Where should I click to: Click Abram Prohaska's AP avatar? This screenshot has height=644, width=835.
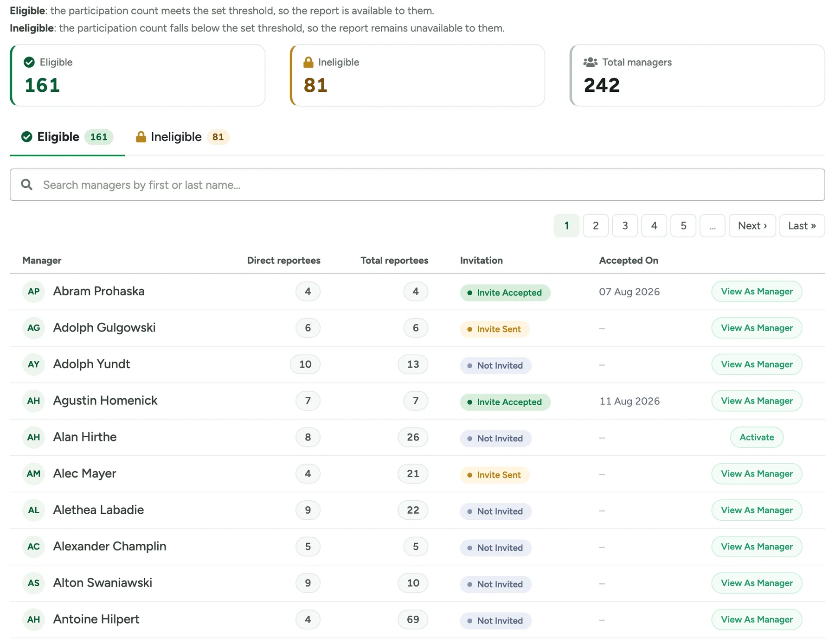[x=33, y=292]
